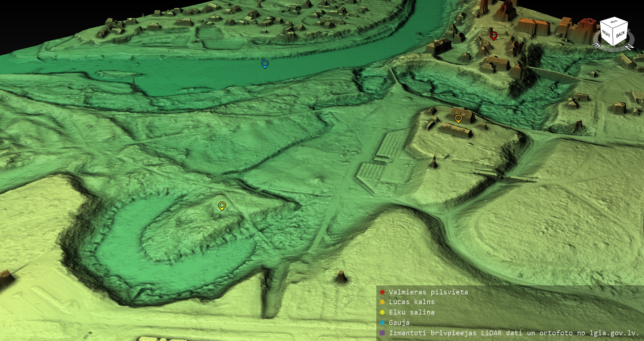The height and width of the screenshot is (341, 644).
Task: Click the LiDAR data attribution text
Action: coord(514,333)
